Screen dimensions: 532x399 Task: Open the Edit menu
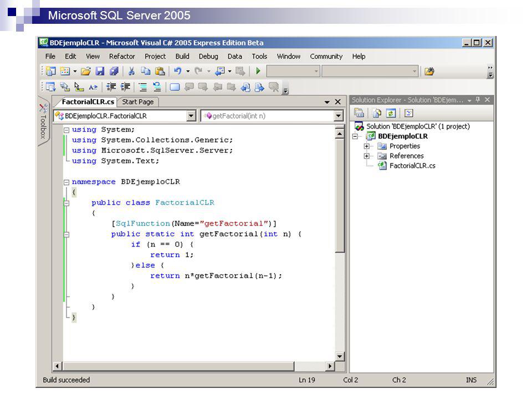click(x=70, y=57)
